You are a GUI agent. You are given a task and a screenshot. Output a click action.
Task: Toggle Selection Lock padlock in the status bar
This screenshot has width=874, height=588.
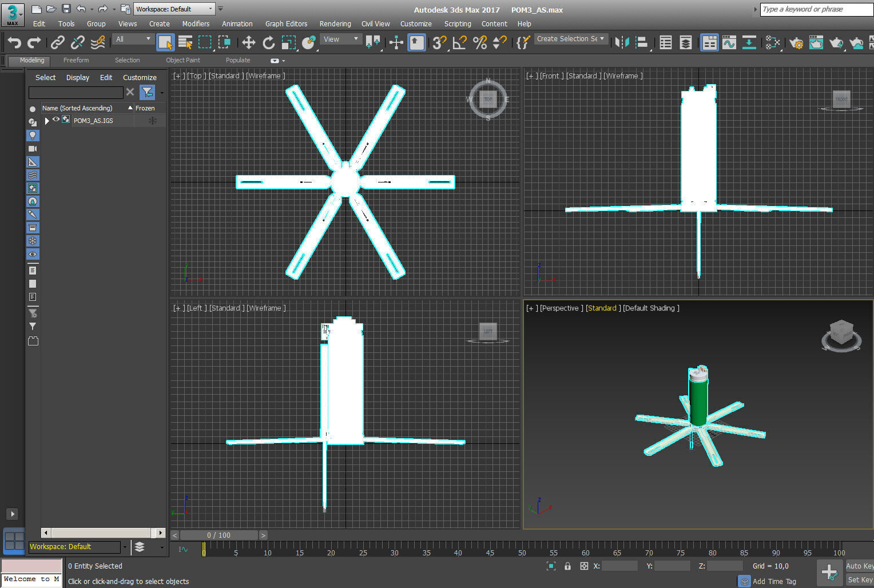pos(567,566)
